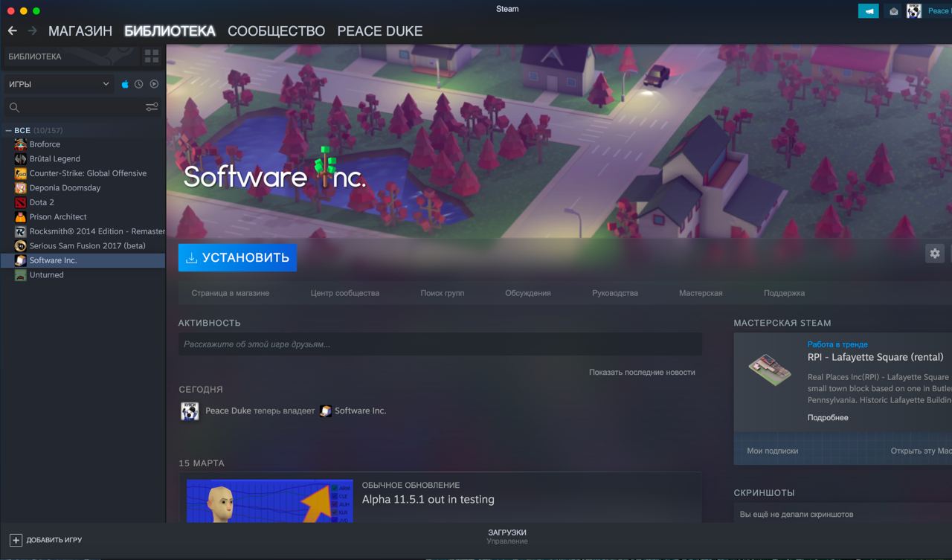Click Peace Duke avatar in activity feed
The width and height of the screenshot is (952, 560).
click(190, 411)
